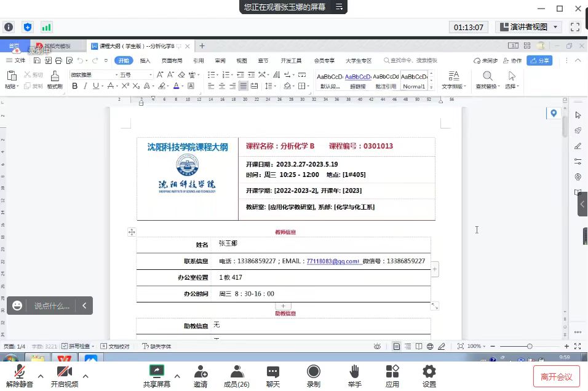Expand the Speaker View (演讲者视图) dropdown
Image resolution: width=588 pixels, height=391 pixels.
(x=556, y=27)
